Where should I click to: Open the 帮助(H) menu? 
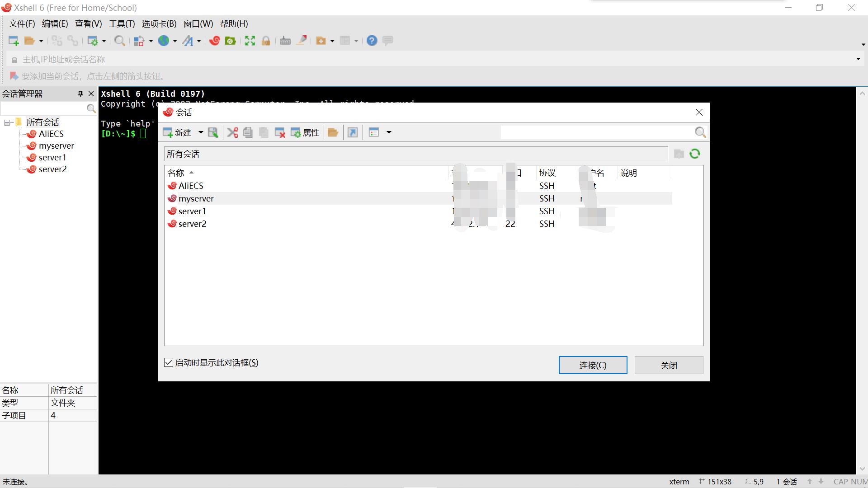click(x=234, y=23)
